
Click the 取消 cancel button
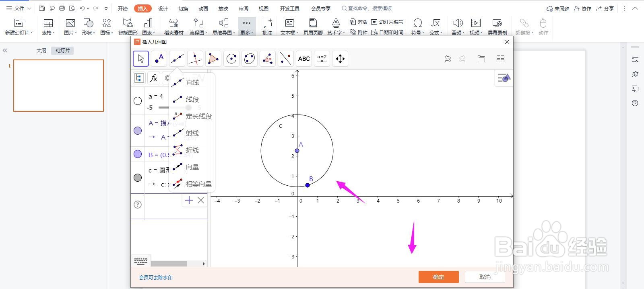point(485,277)
